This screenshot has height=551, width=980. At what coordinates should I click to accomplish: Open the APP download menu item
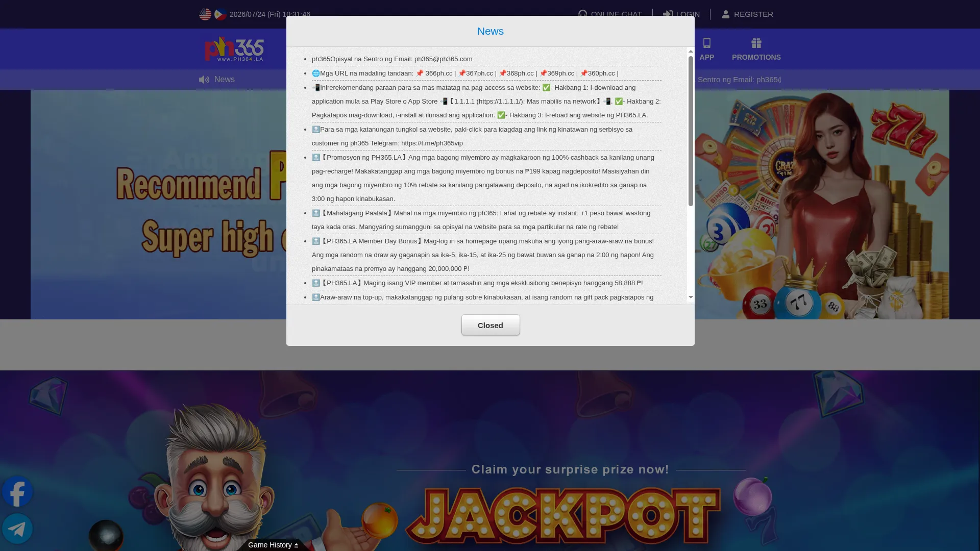click(x=707, y=49)
